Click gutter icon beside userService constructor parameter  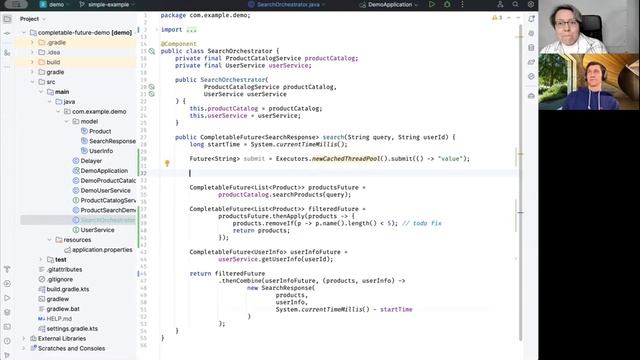tap(152, 94)
